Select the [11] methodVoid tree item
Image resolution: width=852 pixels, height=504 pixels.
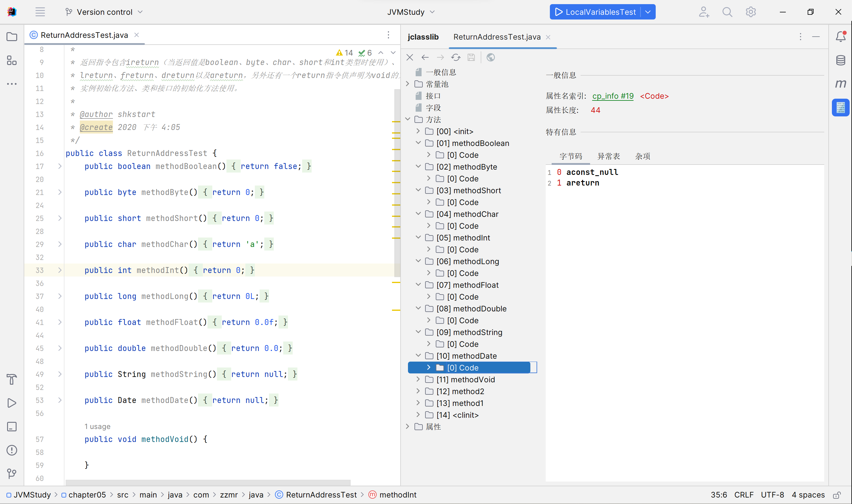(465, 379)
